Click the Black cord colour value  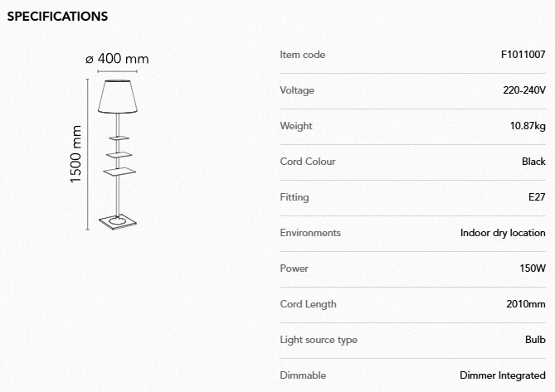[533, 162]
